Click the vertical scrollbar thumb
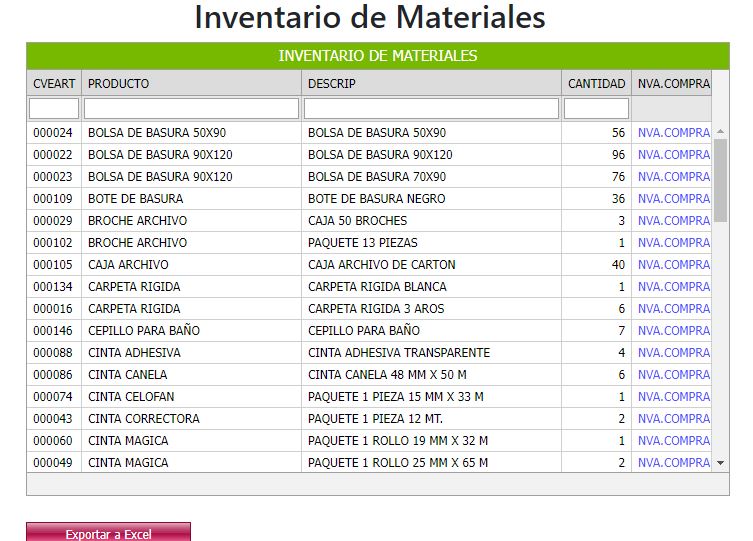Viewport: 753px width, 541px height. 721,180
